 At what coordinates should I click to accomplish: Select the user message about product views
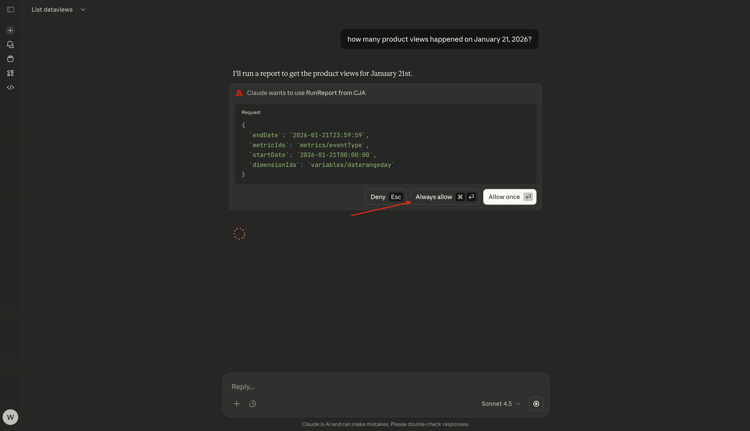(439, 39)
